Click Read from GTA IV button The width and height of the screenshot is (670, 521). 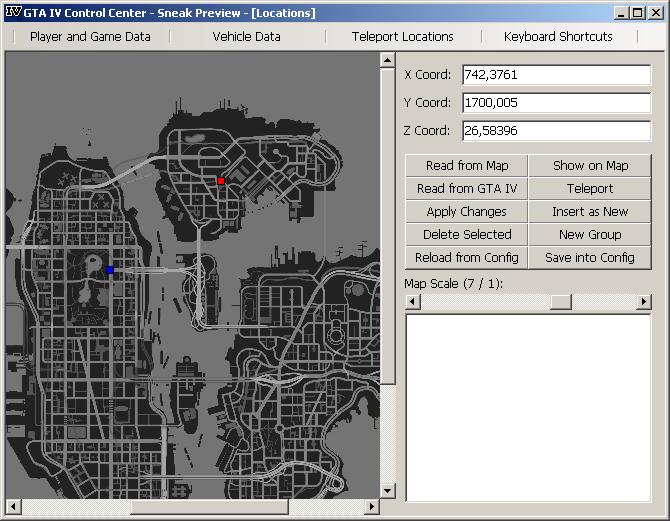pyautogui.click(x=467, y=188)
